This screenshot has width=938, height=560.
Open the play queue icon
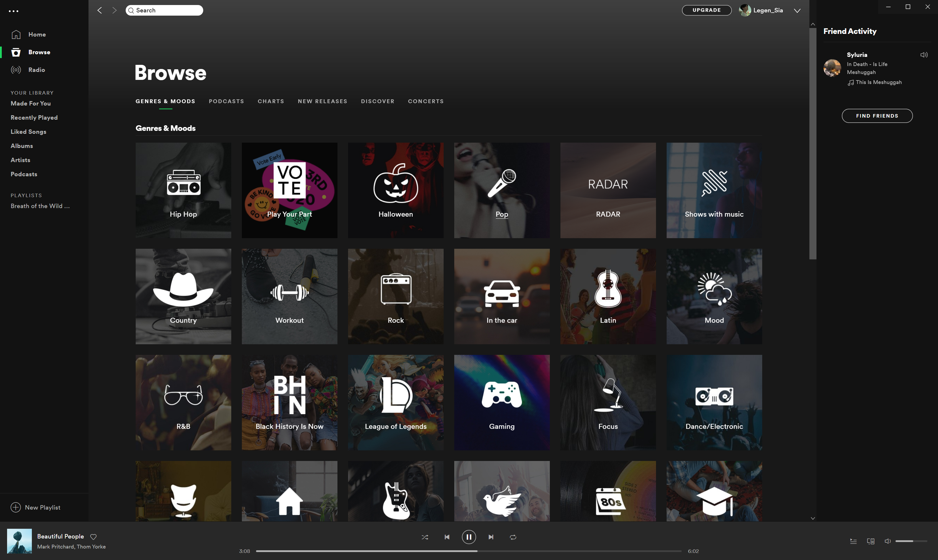pos(853,541)
